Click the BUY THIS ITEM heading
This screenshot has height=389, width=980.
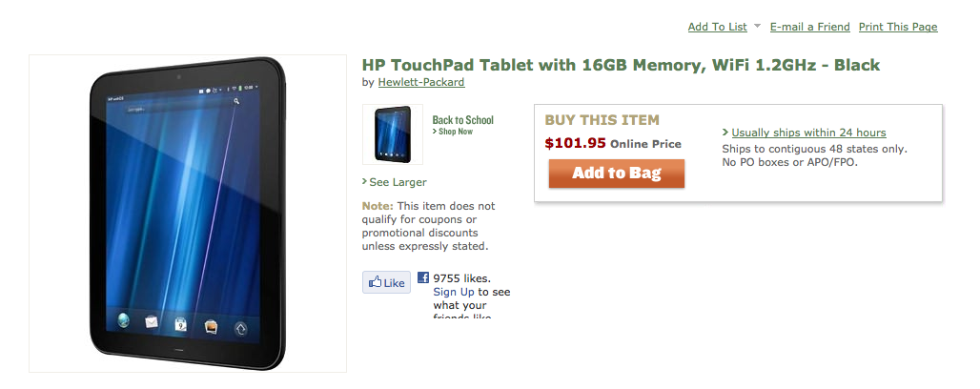pos(602,119)
